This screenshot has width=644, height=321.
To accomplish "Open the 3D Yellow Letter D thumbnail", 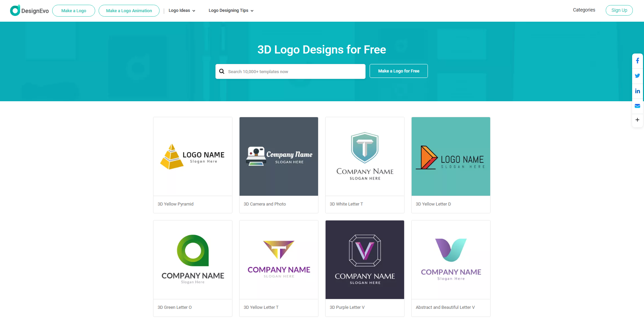I will 451,156.
